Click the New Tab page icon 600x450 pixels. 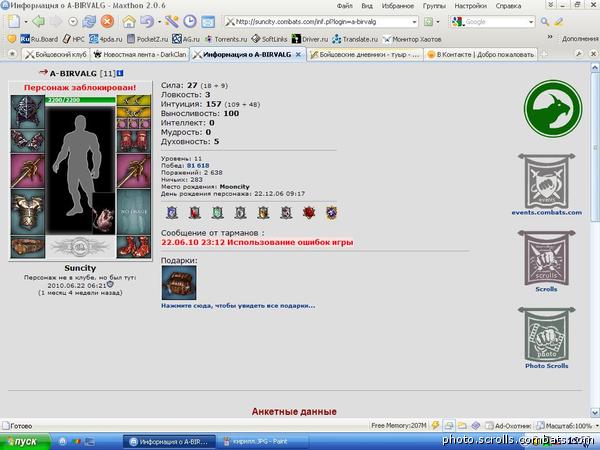click(14, 21)
